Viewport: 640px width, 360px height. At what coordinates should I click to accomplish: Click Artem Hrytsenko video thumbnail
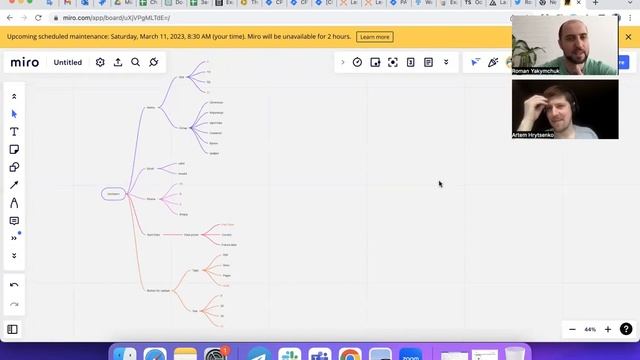(565, 109)
